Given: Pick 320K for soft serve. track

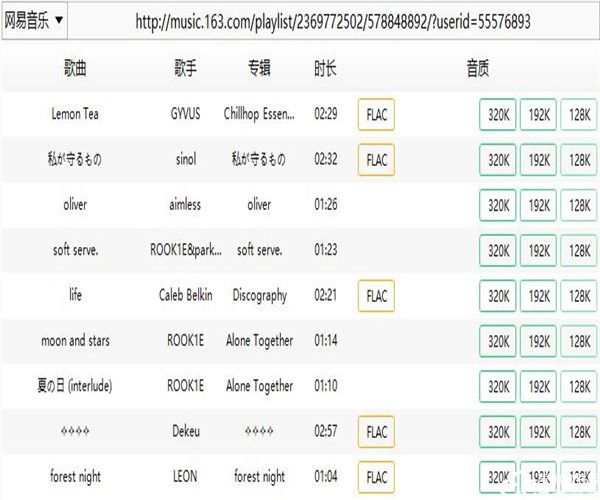Looking at the screenshot, I should [498, 250].
